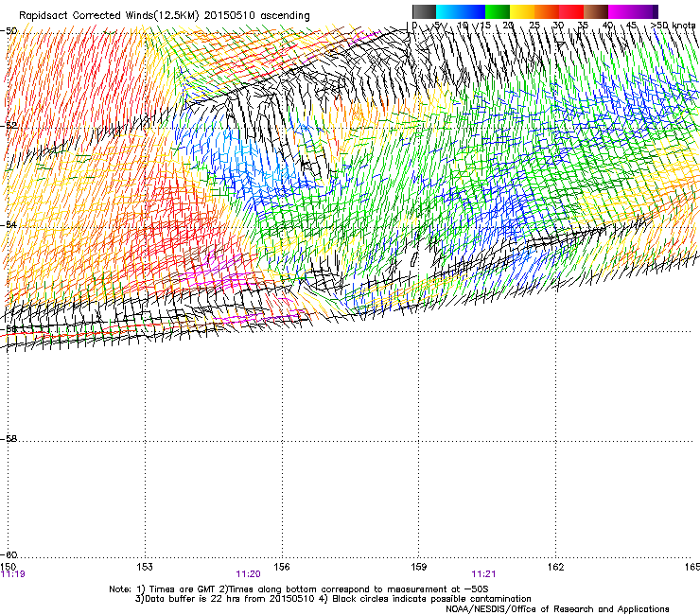The image size is (700, 615).
Task: Click the '>50 knots' legend label
Action: pyautogui.click(x=674, y=26)
